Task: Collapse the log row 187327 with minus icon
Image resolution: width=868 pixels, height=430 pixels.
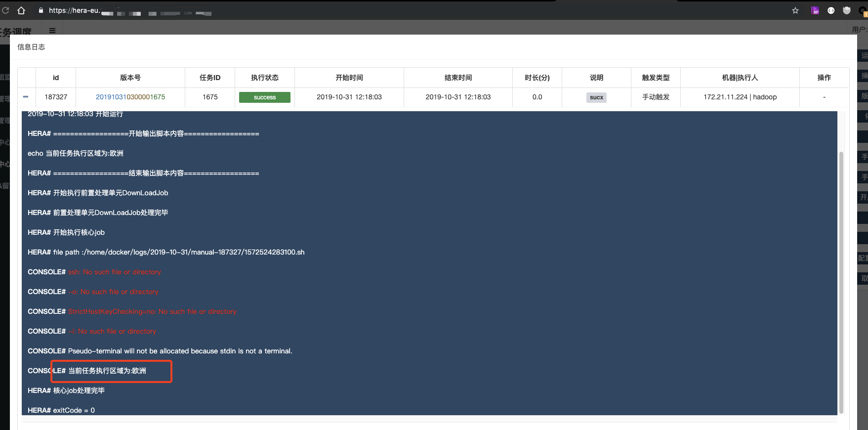Action: point(26,97)
